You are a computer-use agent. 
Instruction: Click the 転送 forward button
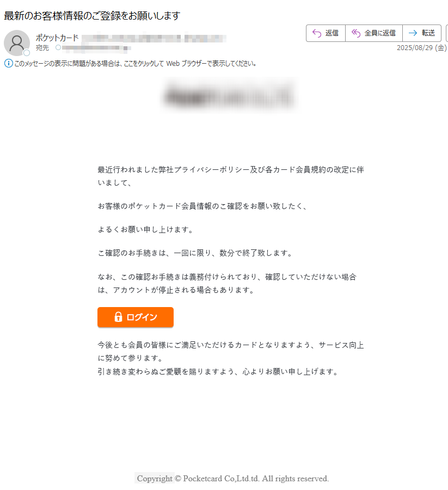click(422, 33)
